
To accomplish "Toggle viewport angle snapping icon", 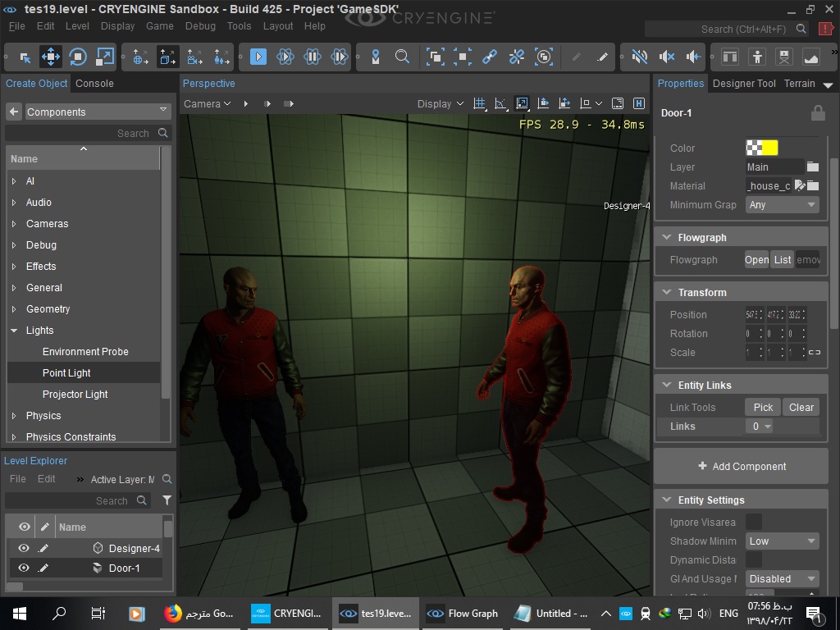I will [x=500, y=103].
